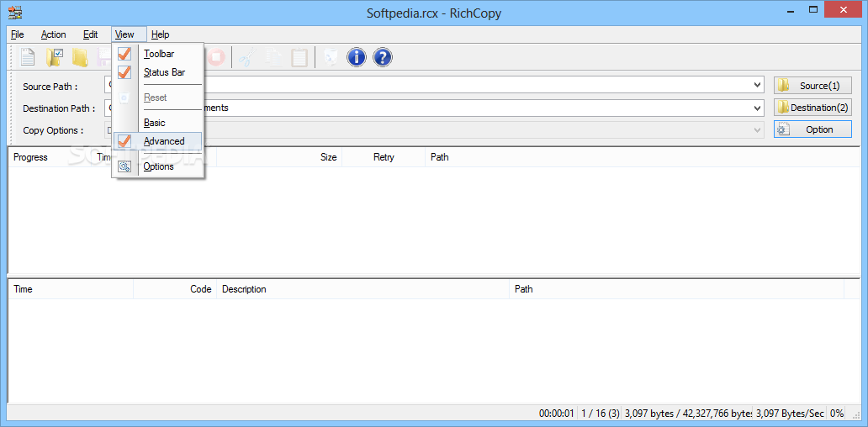Image resolution: width=868 pixels, height=427 pixels.
Task: Click the '1 / 16 (3)' status bar entry
Action: 600,414
